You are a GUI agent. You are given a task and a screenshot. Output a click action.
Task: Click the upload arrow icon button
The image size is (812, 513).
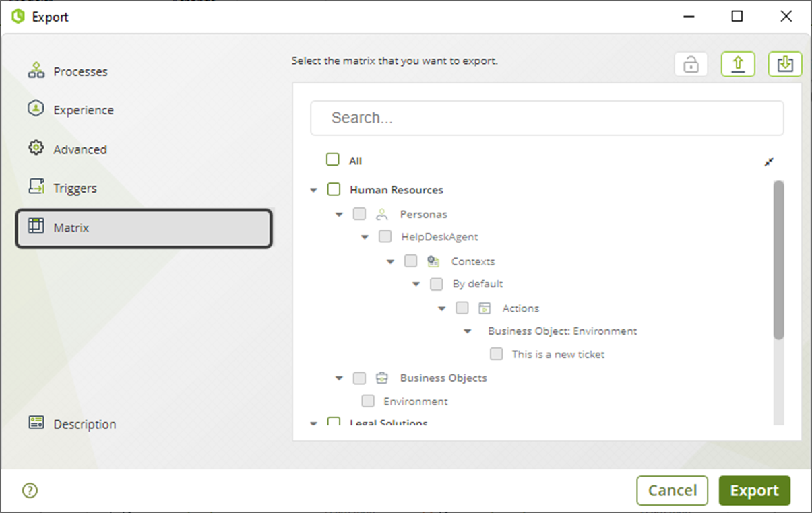[738, 65]
